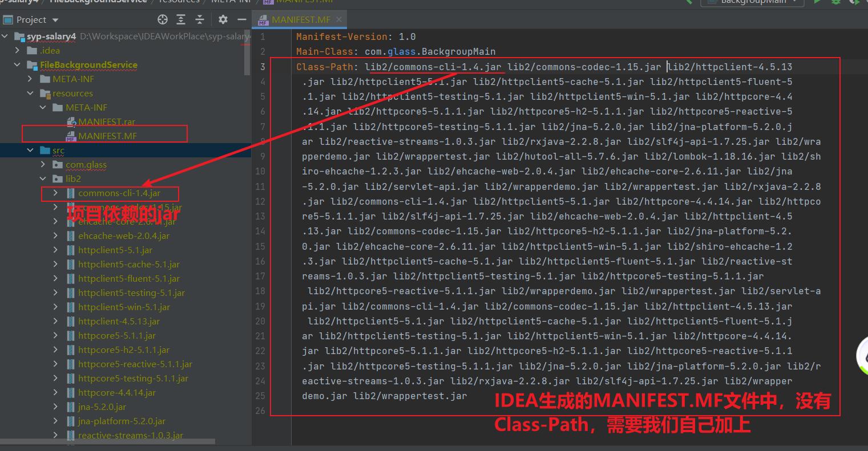The height and width of the screenshot is (451, 868).
Task: Click the httpclient5-5.1.jar archive icon
Action: (x=71, y=250)
